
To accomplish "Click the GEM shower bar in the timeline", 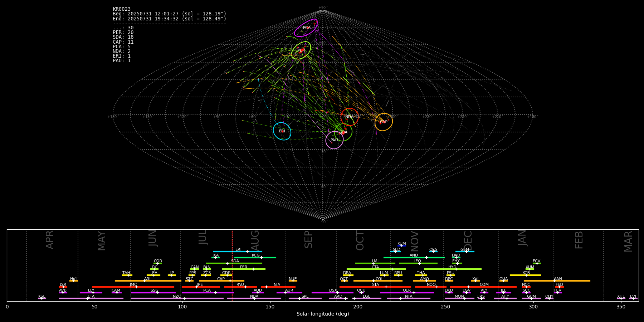I will [x=465, y=252].
